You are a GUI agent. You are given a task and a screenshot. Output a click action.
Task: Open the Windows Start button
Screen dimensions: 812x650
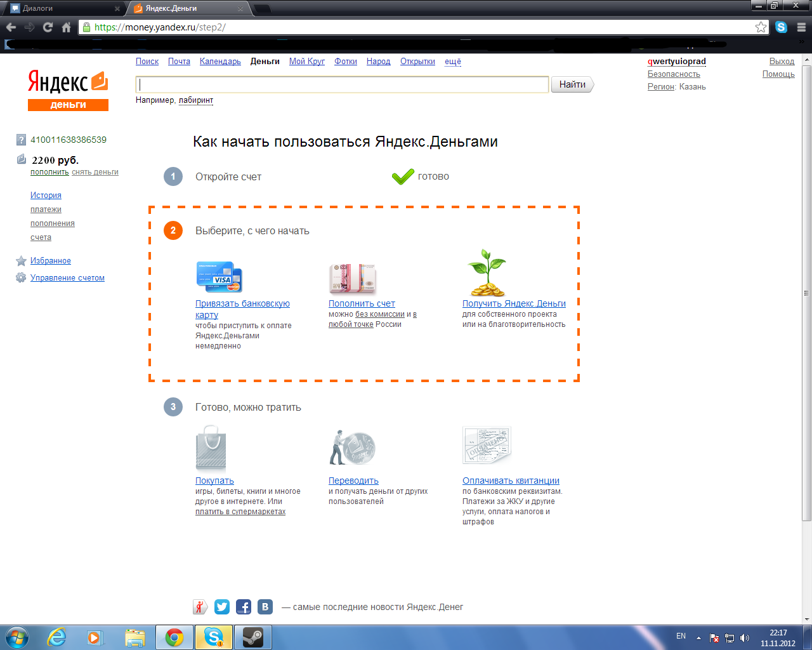[16, 637]
